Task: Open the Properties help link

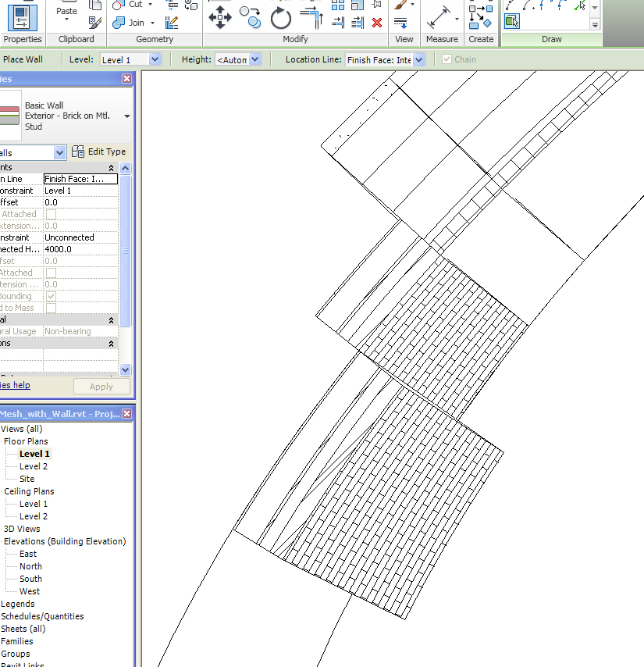Action: pyautogui.click(x=15, y=385)
